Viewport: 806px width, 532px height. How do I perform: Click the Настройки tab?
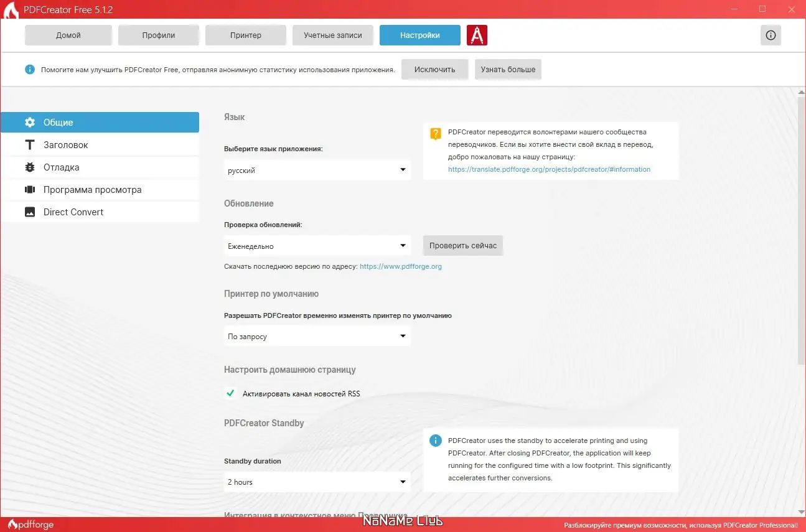pos(420,35)
